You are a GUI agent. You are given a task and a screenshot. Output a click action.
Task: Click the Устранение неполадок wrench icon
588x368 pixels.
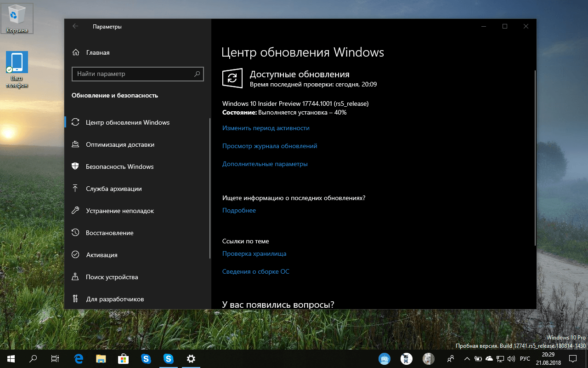point(75,211)
